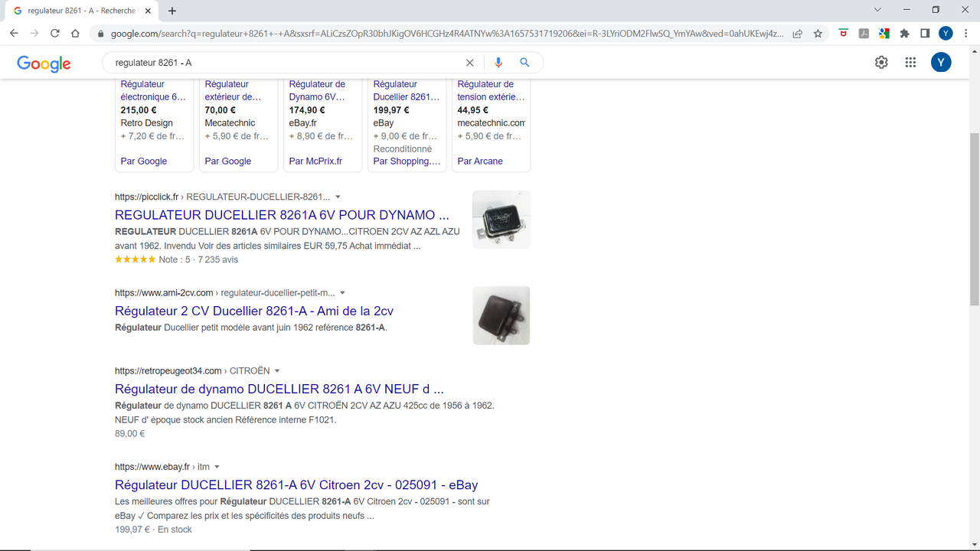Image resolution: width=980 pixels, height=551 pixels.
Task: Click the page vertical scrollbar thumb
Action: [x=974, y=220]
